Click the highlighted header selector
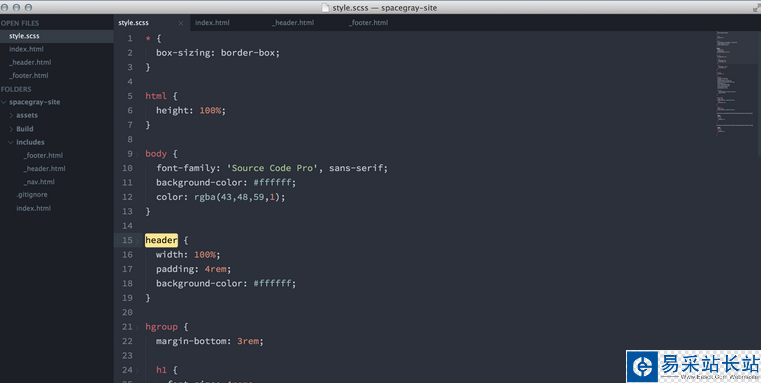This screenshot has width=761, height=383. point(161,240)
